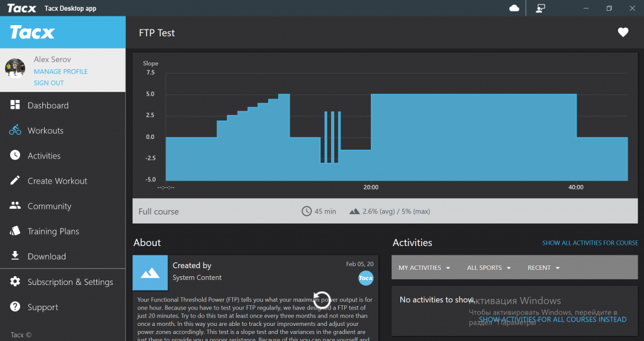Click the cloud sync icon in title bar
Screen dimensions: 644x341
coord(514,8)
